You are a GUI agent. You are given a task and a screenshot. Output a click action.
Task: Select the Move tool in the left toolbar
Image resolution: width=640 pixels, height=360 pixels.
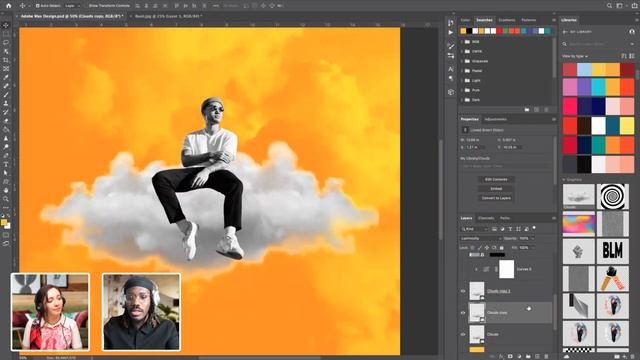point(6,25)
